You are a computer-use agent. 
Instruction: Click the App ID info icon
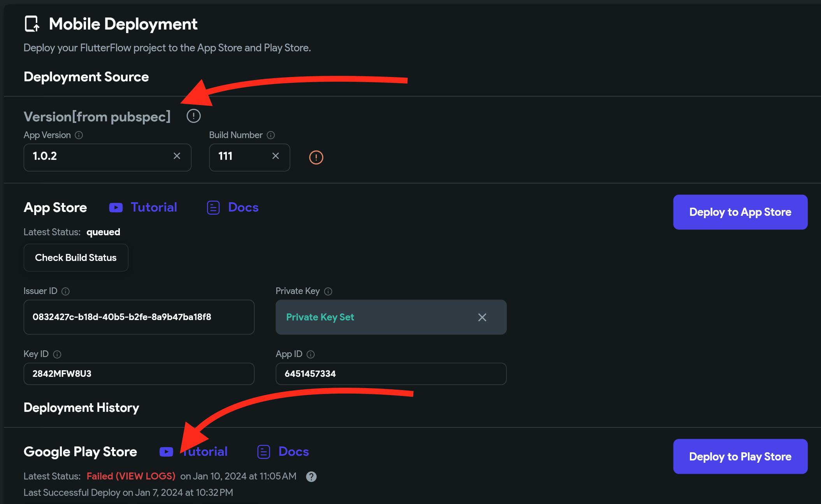pos(311,354)
